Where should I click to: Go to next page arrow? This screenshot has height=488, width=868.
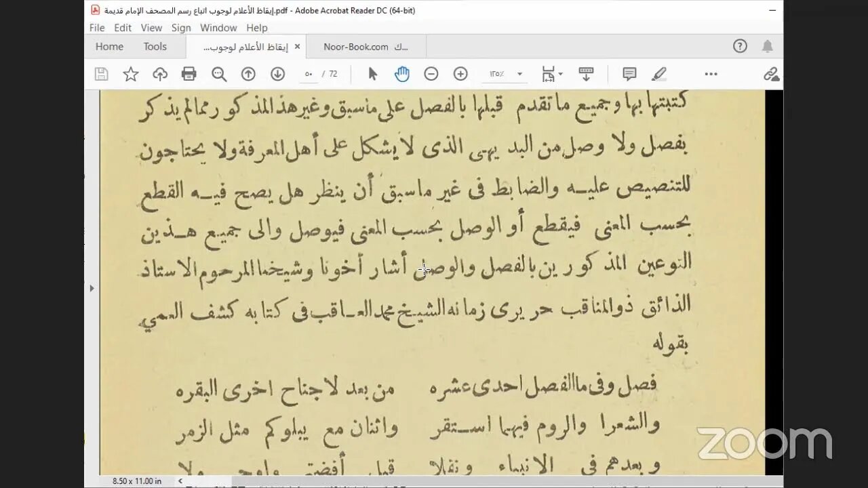pos(277,74)
